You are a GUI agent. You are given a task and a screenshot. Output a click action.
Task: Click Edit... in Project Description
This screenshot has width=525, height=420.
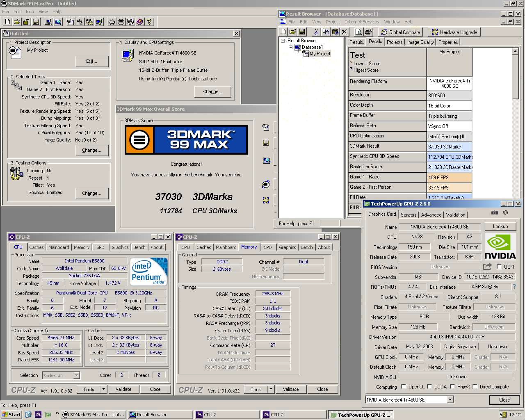tap(91, 61)
